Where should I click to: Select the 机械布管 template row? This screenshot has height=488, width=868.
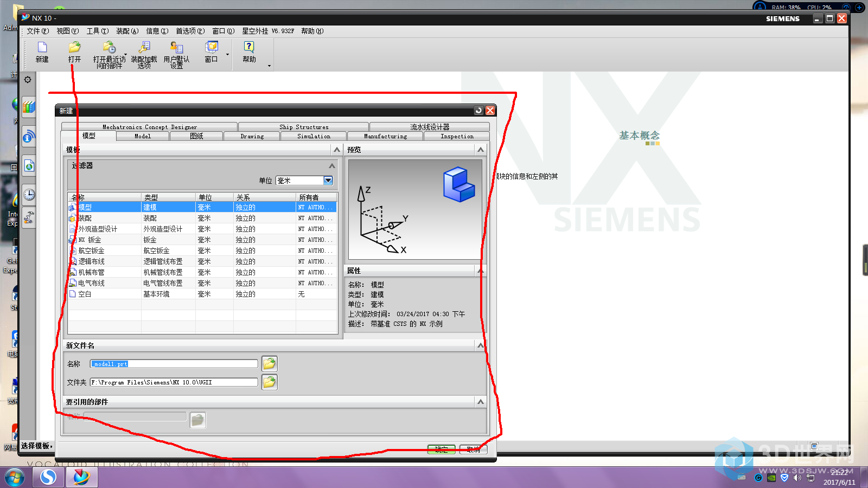(x=202, y=272)
